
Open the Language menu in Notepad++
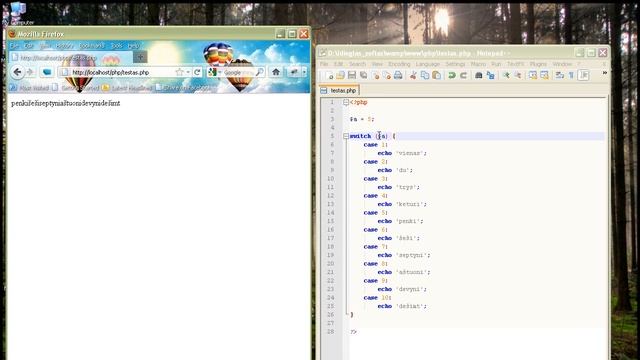point(428,64)
